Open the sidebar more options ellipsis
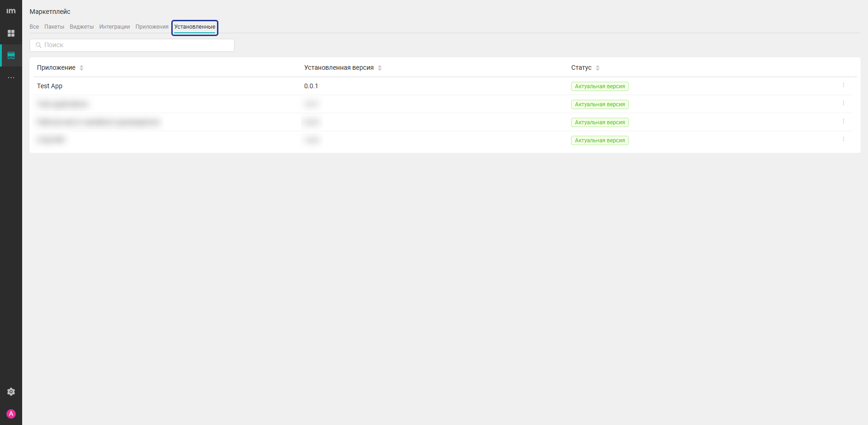This screenshot has height=425, width=868. (11, 78)
